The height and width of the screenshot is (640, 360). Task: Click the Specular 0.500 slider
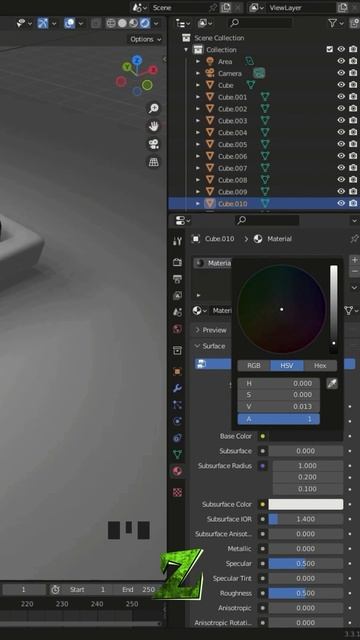click(306, 564)
